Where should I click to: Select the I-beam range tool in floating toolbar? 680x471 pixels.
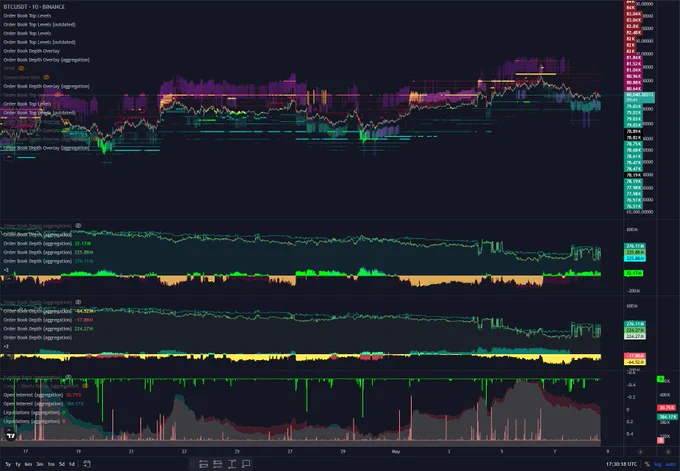[232, 464]
